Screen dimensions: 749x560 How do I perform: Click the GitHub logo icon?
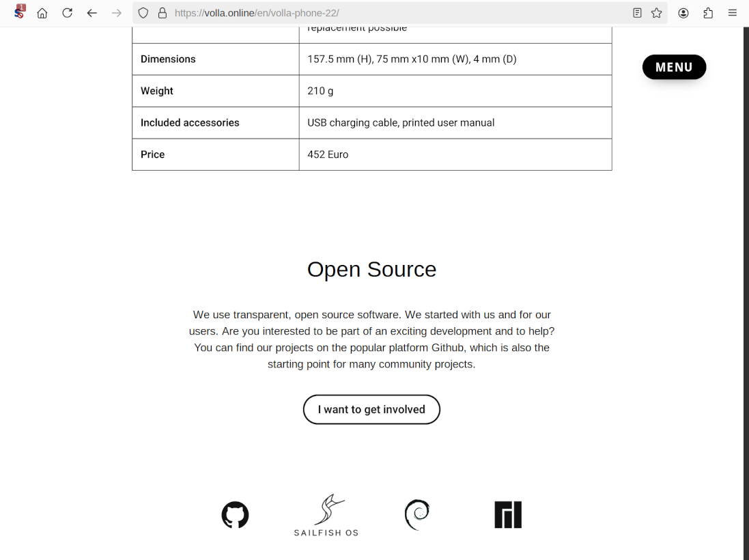pos(235,515)
